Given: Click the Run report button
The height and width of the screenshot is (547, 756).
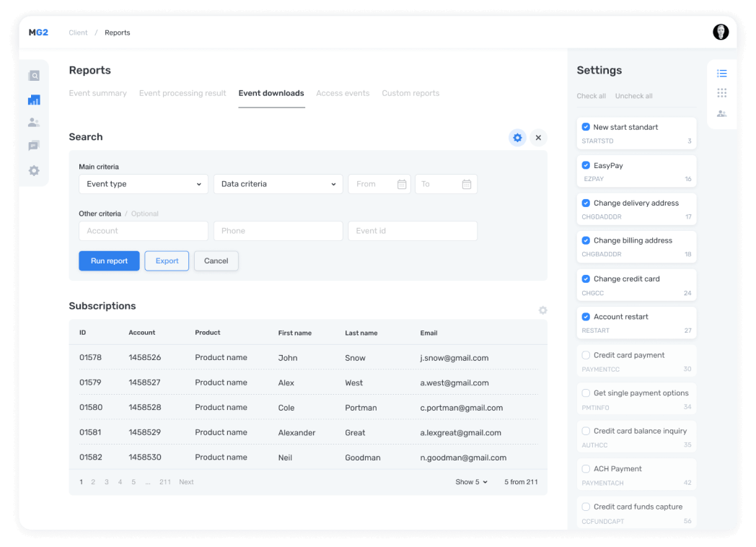Looking at the screenshot, I should tap(109, 261).
